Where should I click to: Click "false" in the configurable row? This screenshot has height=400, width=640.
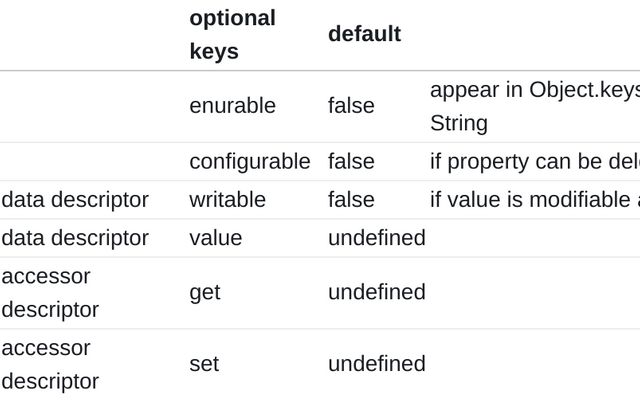point(351,162)
